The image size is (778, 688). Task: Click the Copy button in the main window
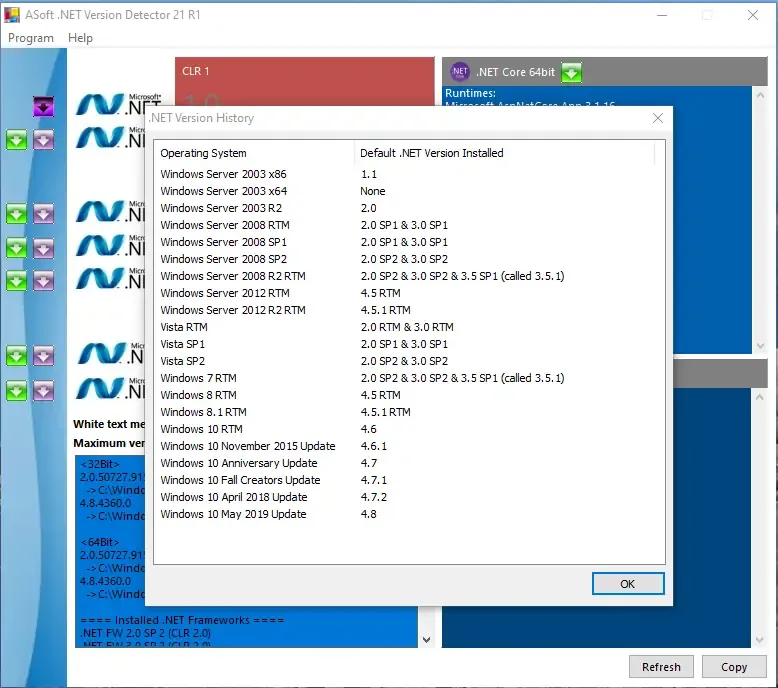coord(734,667)
